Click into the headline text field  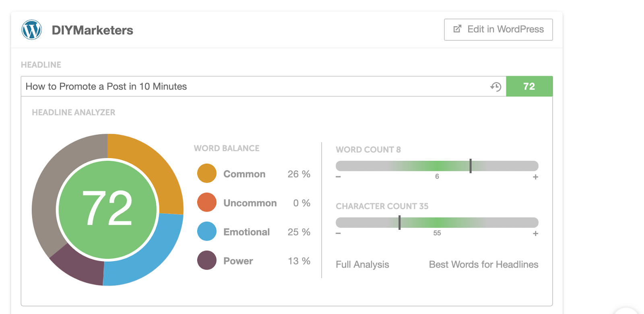point(242,86)
